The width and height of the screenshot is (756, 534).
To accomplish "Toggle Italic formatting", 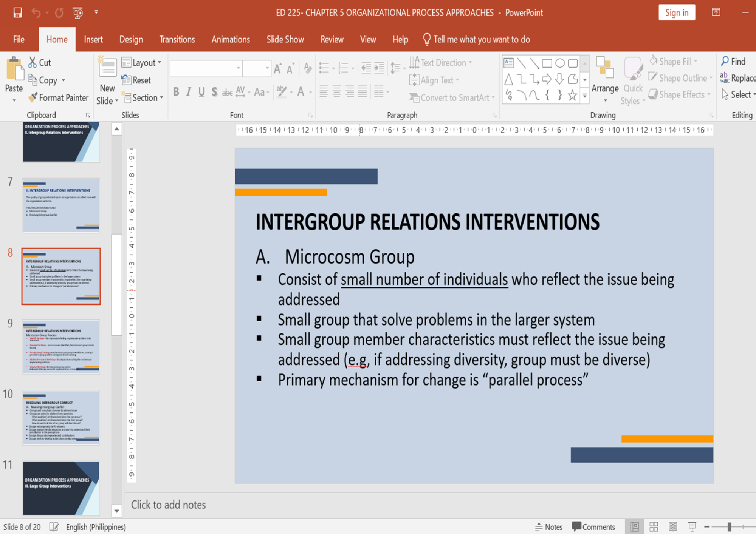I will (189, 92).
